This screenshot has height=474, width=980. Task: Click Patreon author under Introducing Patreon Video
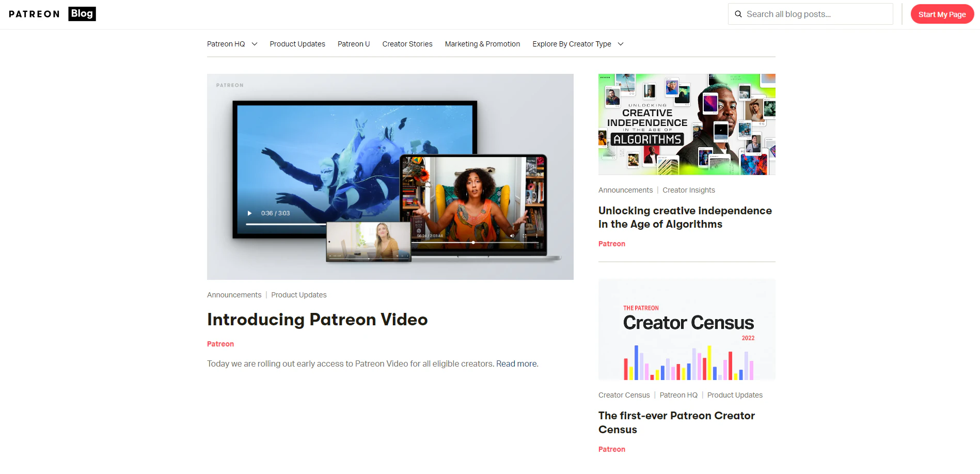tap(220, 344)
